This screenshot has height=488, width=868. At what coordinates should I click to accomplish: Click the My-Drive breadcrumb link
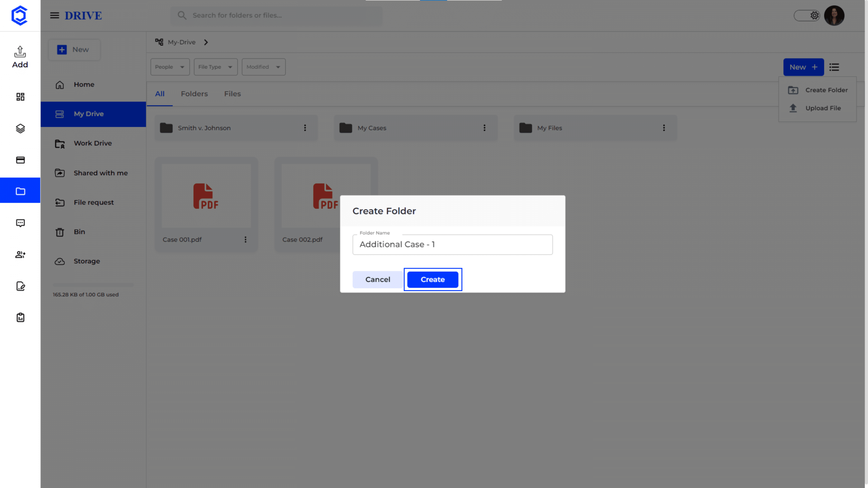[x=182, y=42]
